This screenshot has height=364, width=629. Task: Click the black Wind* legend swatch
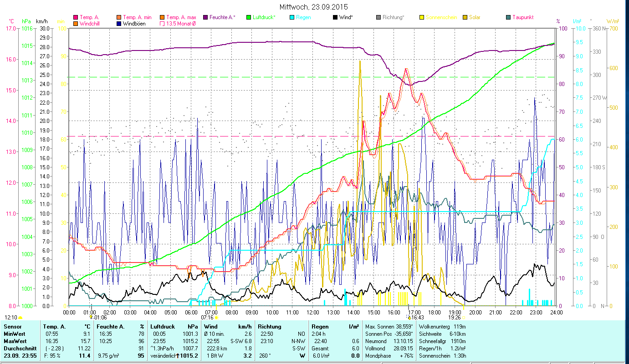pyautogui.click(x=335, y=17)
